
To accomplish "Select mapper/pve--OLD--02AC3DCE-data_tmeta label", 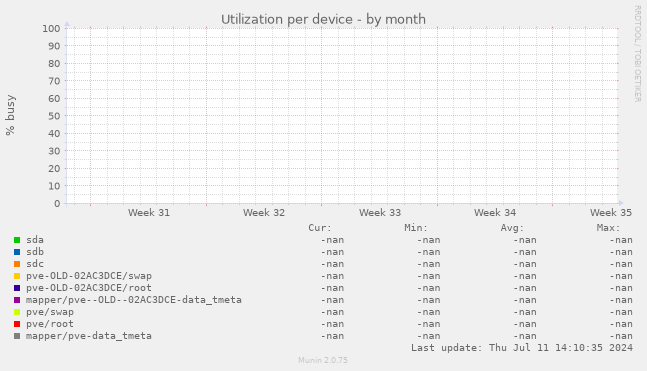I will click(x=134, y=300).
